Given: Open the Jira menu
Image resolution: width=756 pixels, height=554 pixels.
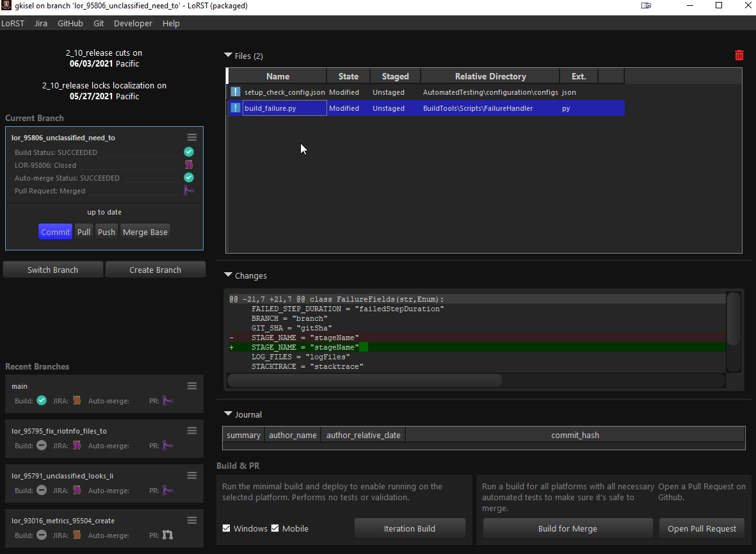Looking at the screenshot, I should (41, 23).
